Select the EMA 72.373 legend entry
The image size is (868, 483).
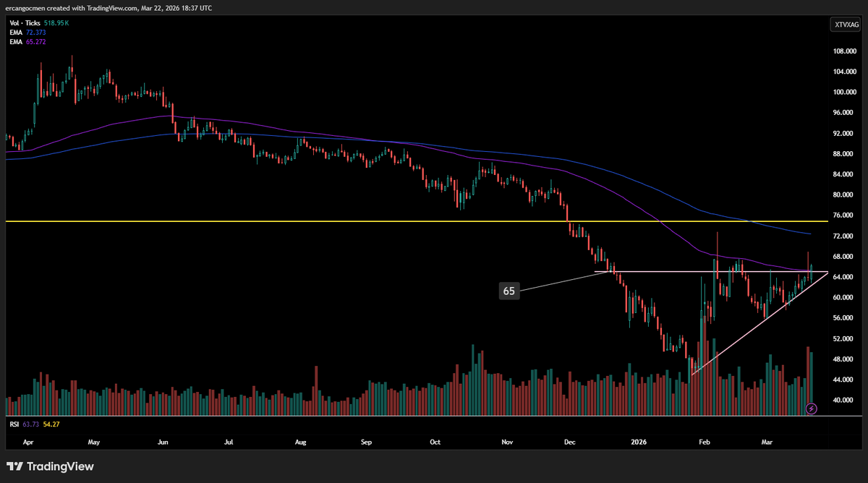[28, 33]
